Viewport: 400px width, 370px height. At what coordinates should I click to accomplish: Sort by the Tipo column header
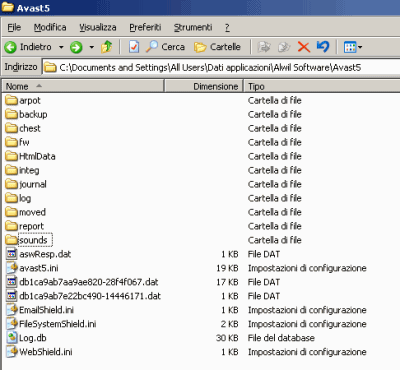click(x=322, y=86)
